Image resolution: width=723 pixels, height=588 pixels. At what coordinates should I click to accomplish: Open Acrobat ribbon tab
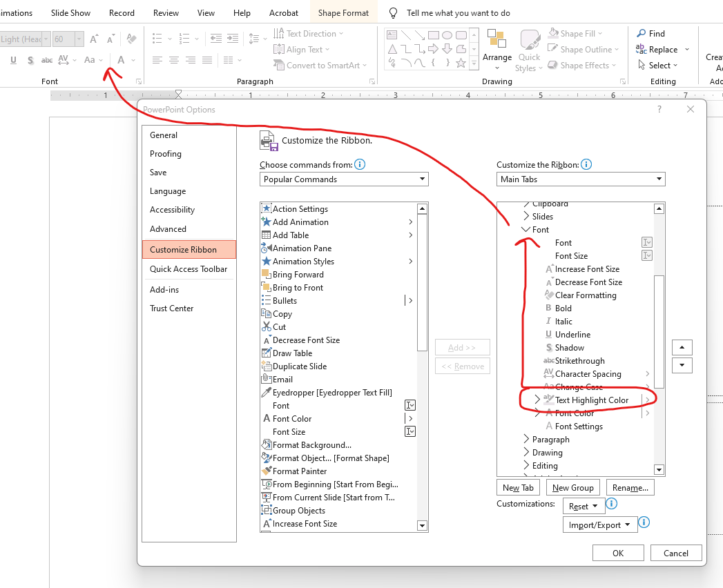click(x=284, y=13)
